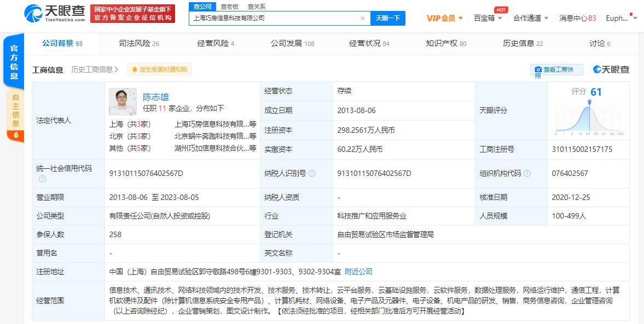Click help icon beside 统一社会信用代码
This screenshot has width=644, height=324.
(42, 179)
